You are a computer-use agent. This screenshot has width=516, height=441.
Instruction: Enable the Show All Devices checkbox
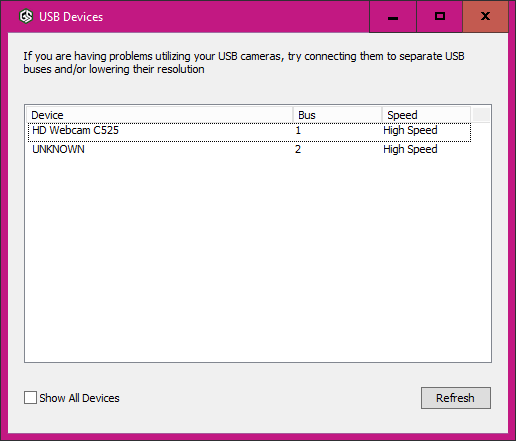tap(30, 398)
